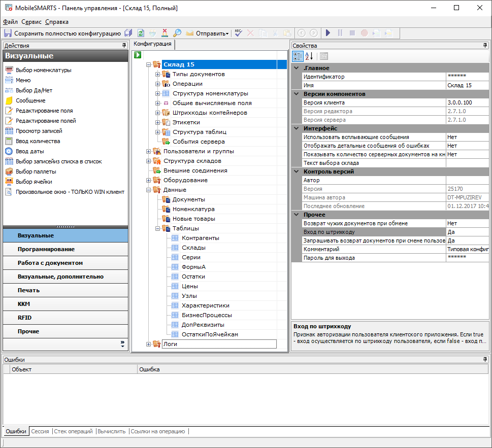Click pin icon of Ошибки panel
This screenshot has height=448, width=492.
485,359
